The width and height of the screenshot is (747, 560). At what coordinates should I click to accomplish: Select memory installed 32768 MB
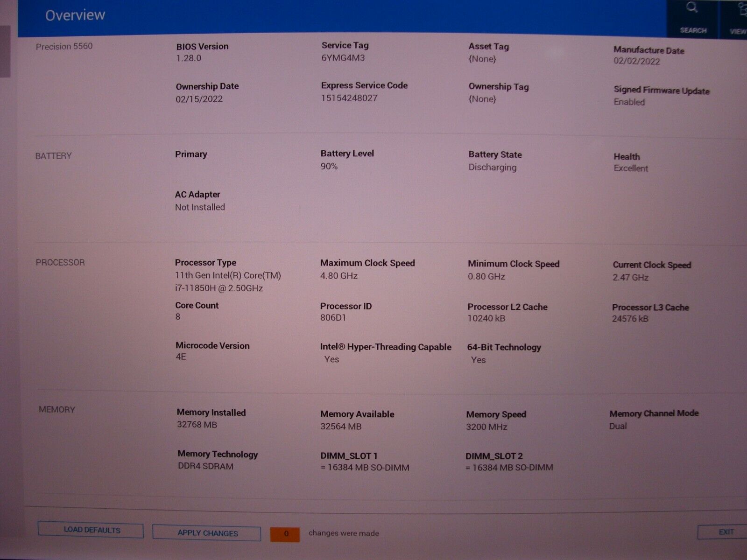(197, 425)
